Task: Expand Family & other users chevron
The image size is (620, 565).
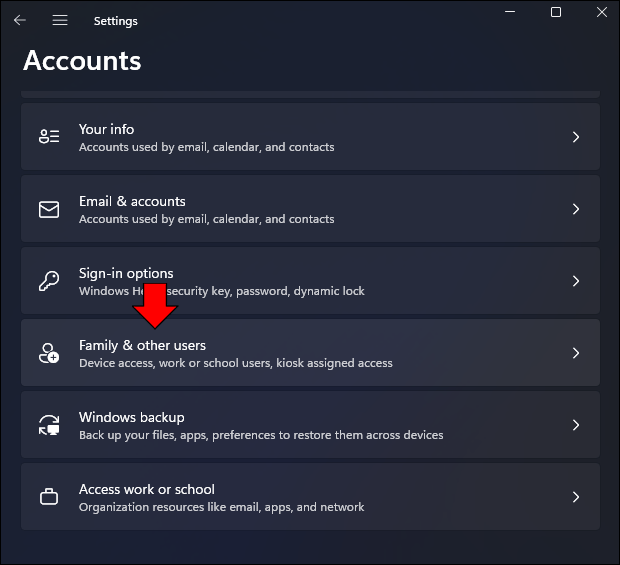Action: (576, 353)
